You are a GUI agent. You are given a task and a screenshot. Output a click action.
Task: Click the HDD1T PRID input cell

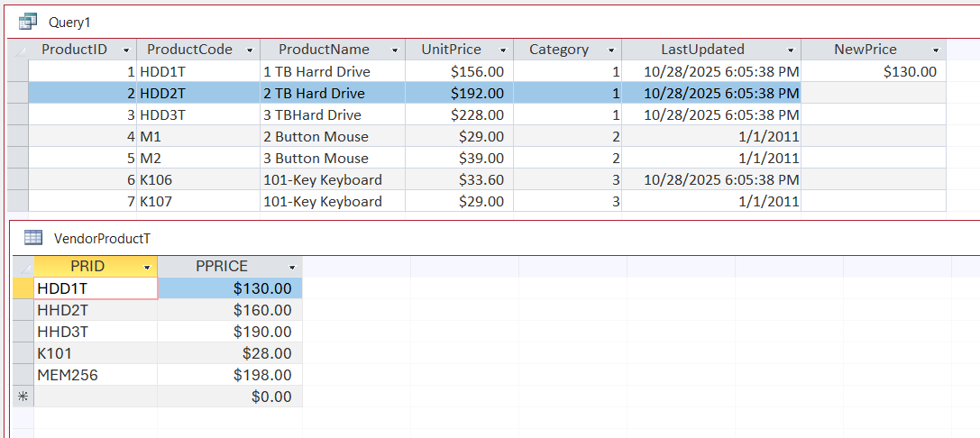[95, 288]
